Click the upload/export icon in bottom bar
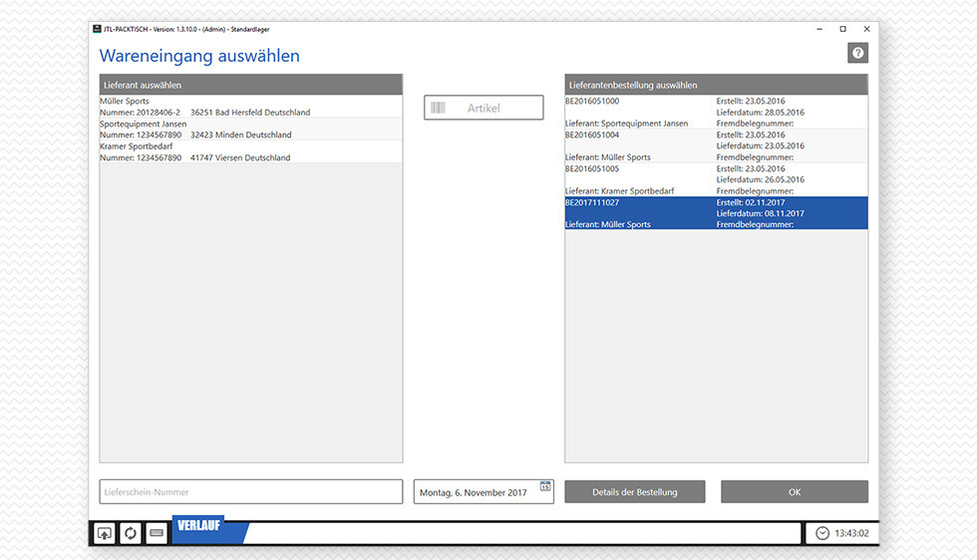 [104, 533]
